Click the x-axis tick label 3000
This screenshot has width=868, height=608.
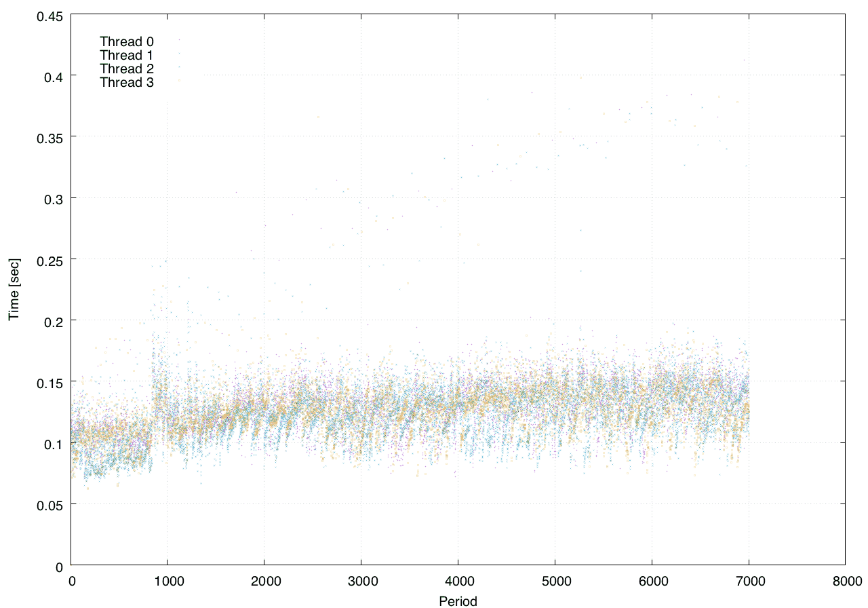point(361,582)
